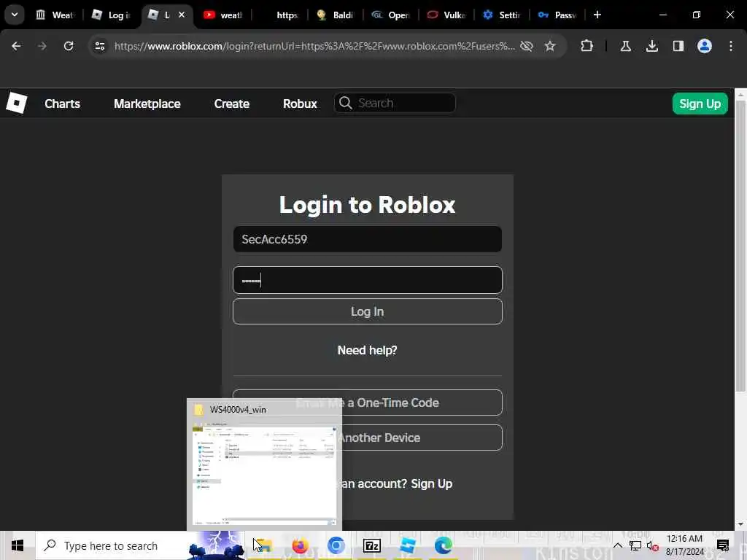Click the weather lightning image in the taskbar search box

(x=217, y=545)
